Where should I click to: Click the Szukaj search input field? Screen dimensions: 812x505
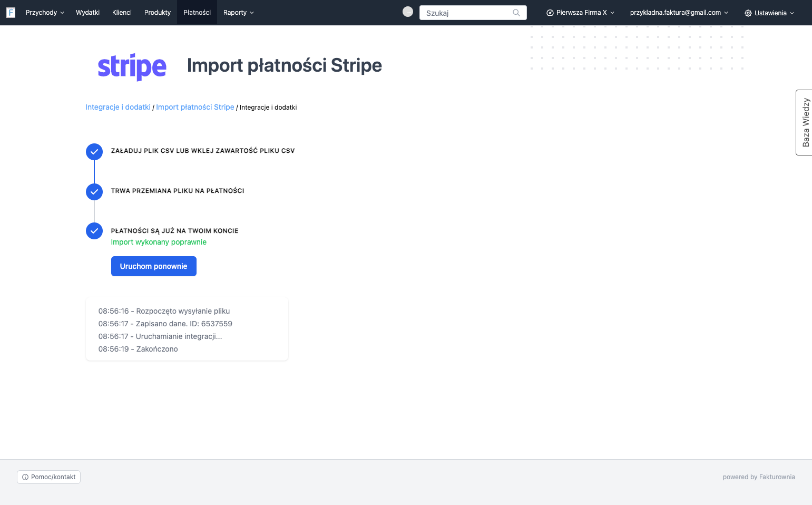pyautogui.click(x=473, y=13)
